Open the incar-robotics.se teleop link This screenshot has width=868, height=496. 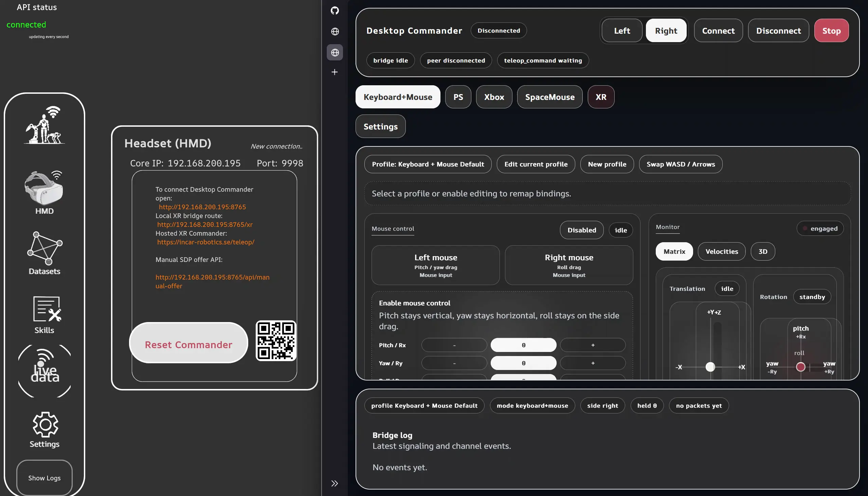point(206,242)
